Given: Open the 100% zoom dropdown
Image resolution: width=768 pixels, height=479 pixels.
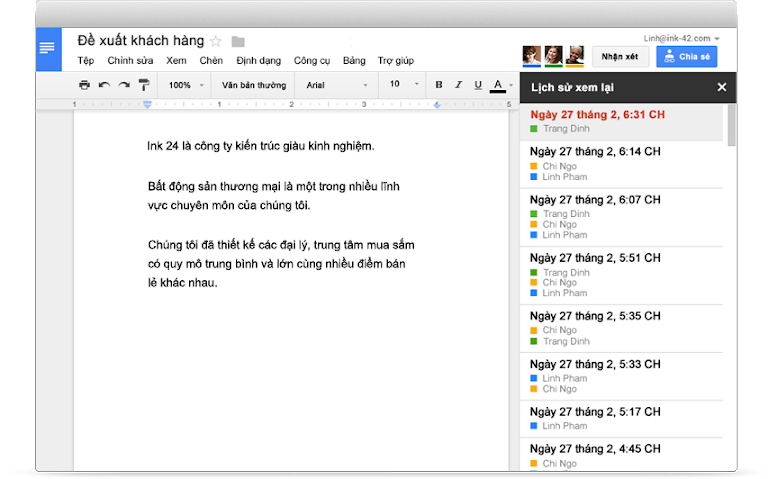Looking at the screenshot, I should 185,85.
